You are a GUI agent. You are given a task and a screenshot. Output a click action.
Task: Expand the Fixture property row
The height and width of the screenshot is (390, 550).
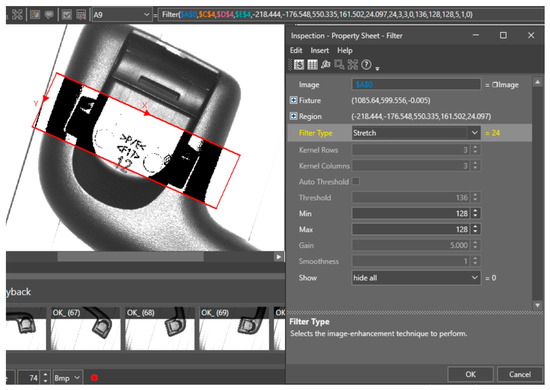[294, 100]
